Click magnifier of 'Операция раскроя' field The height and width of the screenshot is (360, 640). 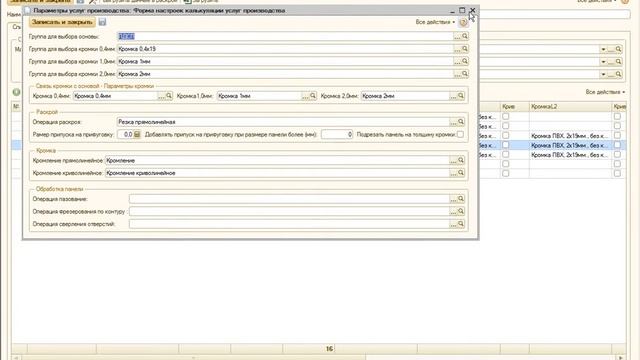pyautogui.click(x=461, y=122)
